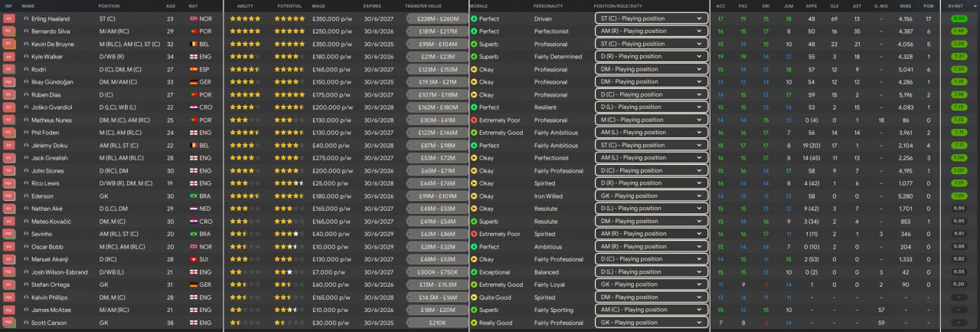The width and height of the screenshot is (980, 332).
Task: Sort by the NAME column header
Action: 28,5
